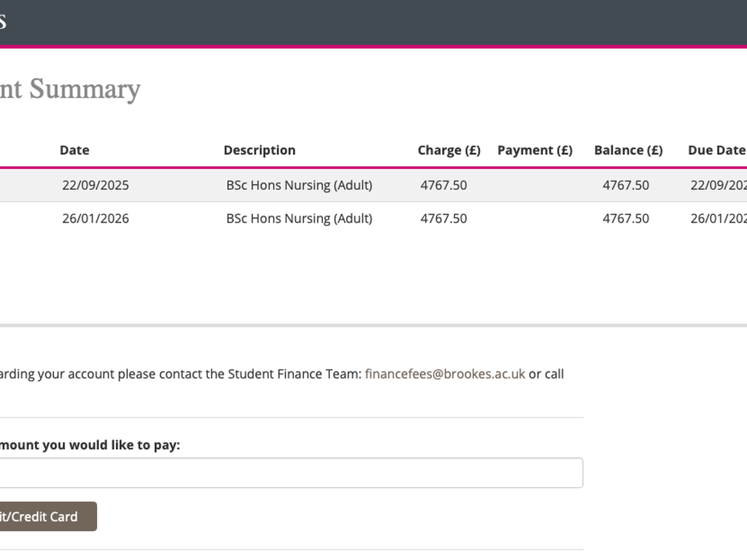
Task: Select the balance value in the 22/09/2025 row
Action: coord(626,185)
